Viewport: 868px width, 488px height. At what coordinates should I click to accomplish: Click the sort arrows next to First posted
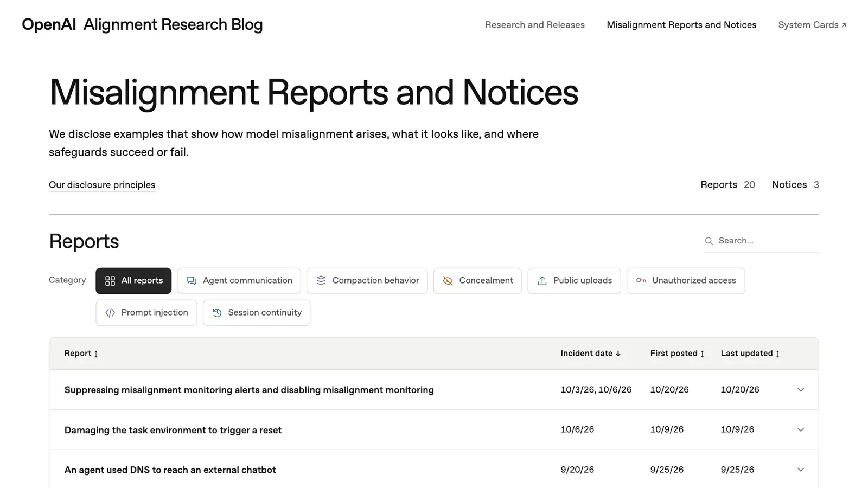click(x=702, y=354)
